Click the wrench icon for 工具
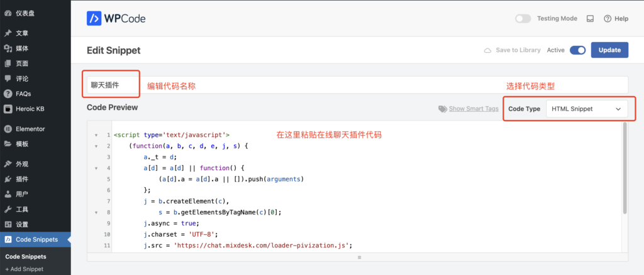The height and width of the screenshot is (275, 644). 8,210
